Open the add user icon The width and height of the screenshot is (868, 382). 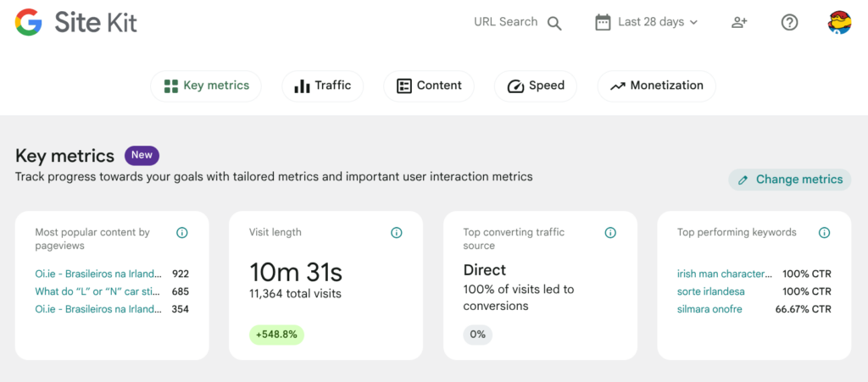739,23
